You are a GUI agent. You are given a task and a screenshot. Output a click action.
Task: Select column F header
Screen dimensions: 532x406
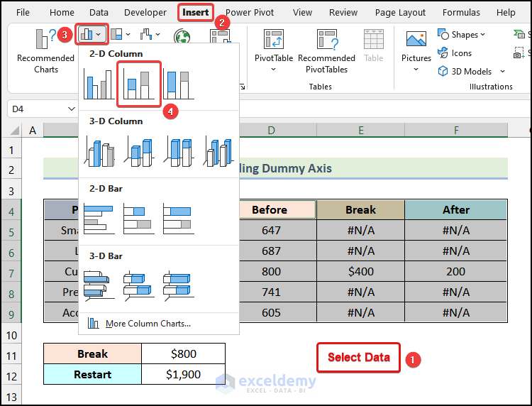pos(456,130)
